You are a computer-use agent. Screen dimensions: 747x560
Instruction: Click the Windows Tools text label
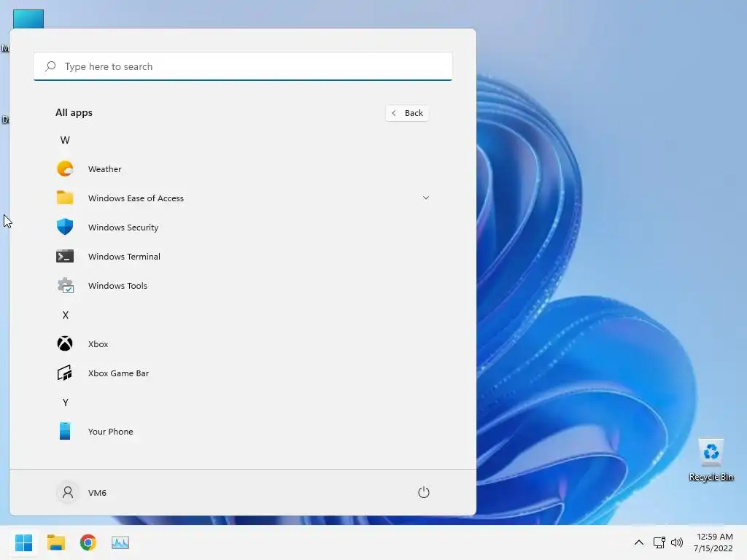pos(117,286)
